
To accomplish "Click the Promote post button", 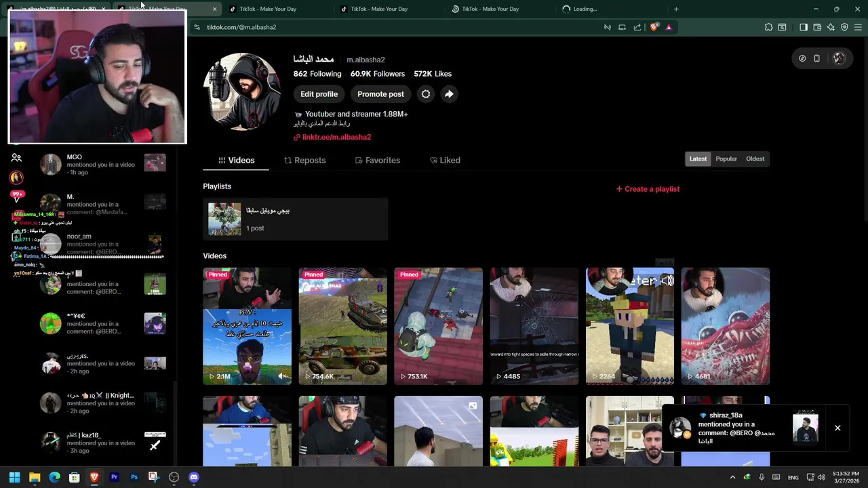I will coord(380,94).
